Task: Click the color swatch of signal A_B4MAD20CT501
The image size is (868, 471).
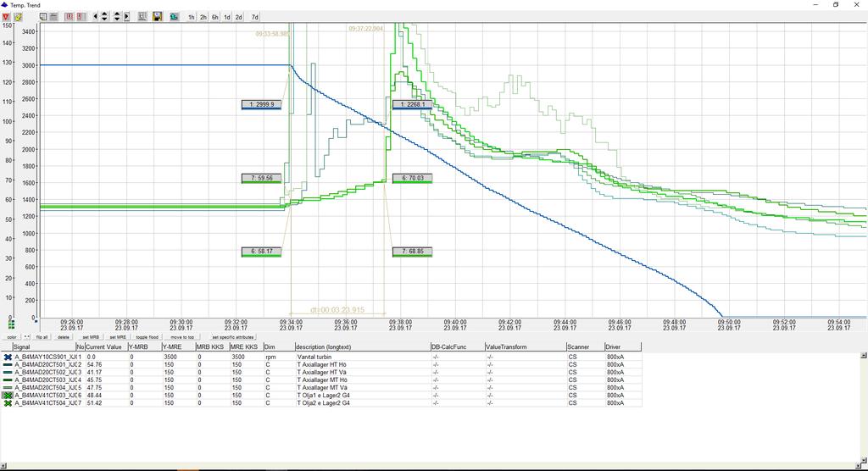Action: [x=7, y=365]
